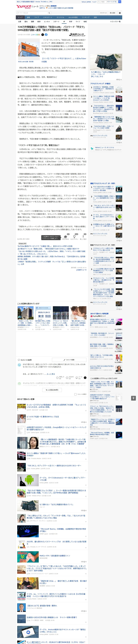Screen dimensions: 138x644
Task: Toggle コメント非表示 checkbox
Action: 75,394
